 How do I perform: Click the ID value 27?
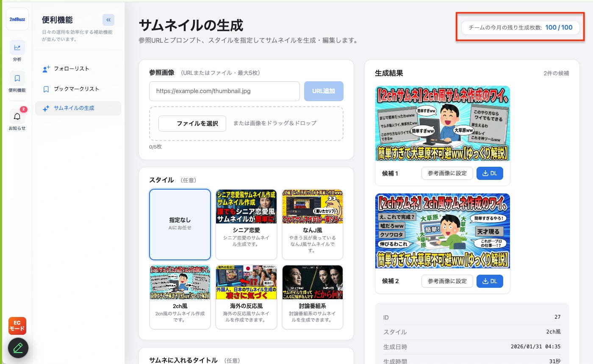pyautogui.click(x=557, y=317)
